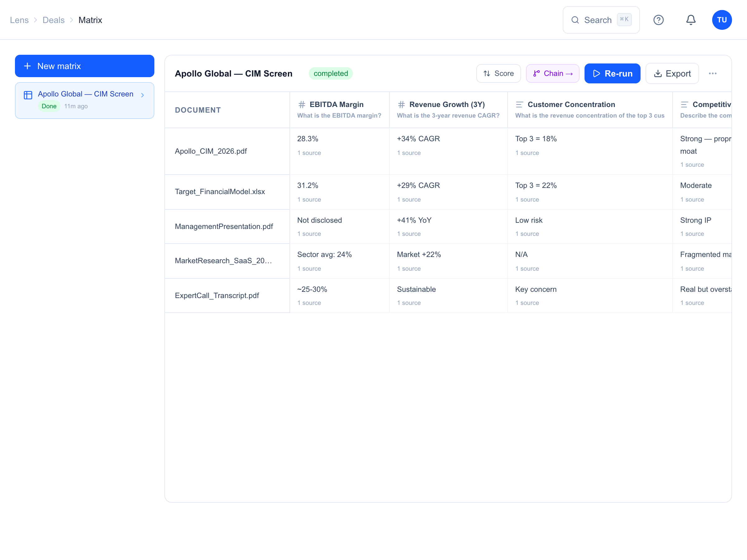
Task: Open source under 28.3% EBITDA margin
Action: [x=309, y=152]
